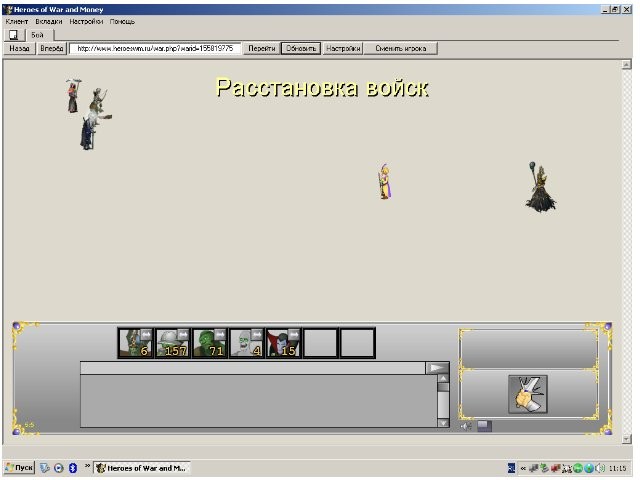The width and height of the screenshot is (640, 480).
Task: Click the new tab page icon
Action: click(x=13, y=35)
